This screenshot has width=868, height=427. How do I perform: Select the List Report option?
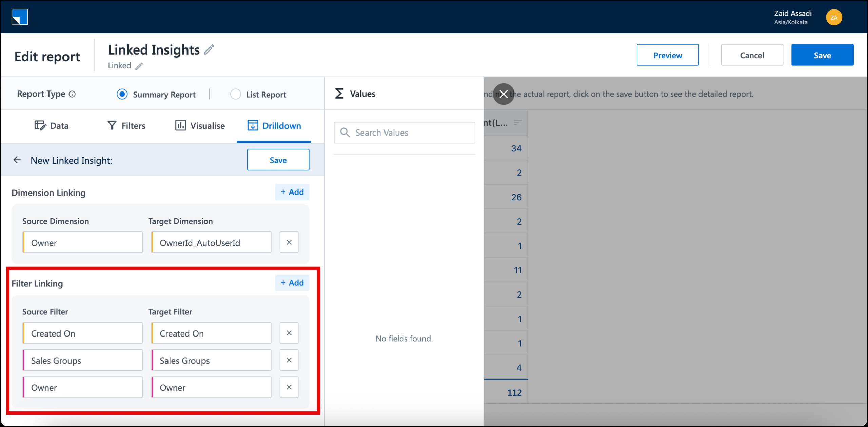(x=235, y=94)
